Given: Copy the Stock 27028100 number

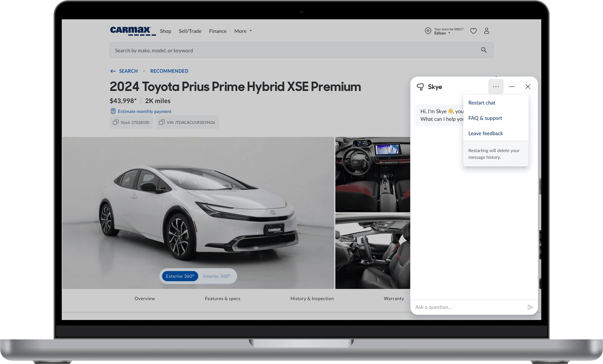Looking at the screenshot, I should [131, 122].
